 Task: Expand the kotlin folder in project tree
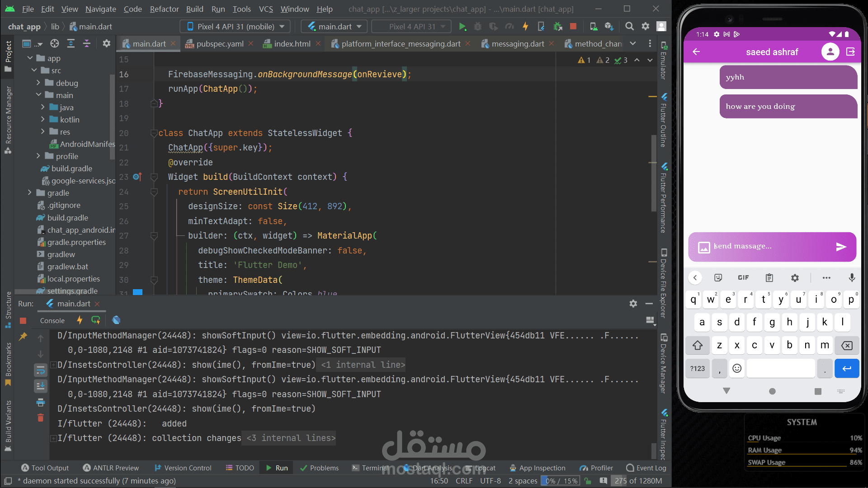coord(43,119)
